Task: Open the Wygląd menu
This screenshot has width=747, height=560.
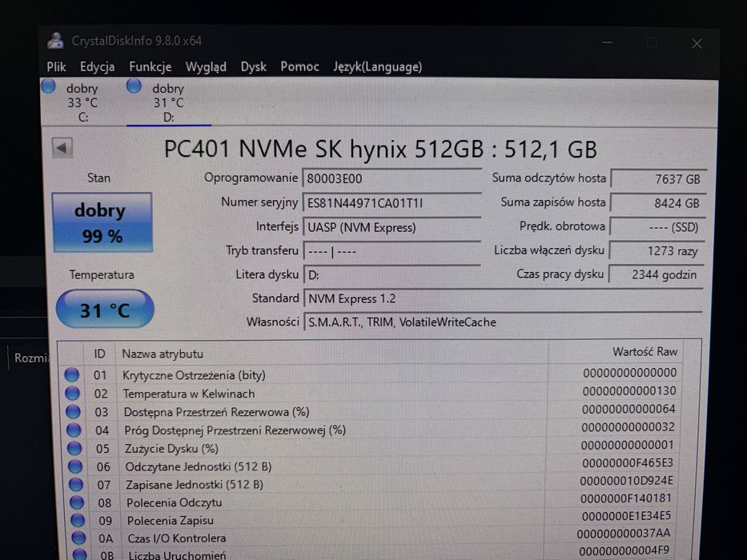Action: pos(206,66)
